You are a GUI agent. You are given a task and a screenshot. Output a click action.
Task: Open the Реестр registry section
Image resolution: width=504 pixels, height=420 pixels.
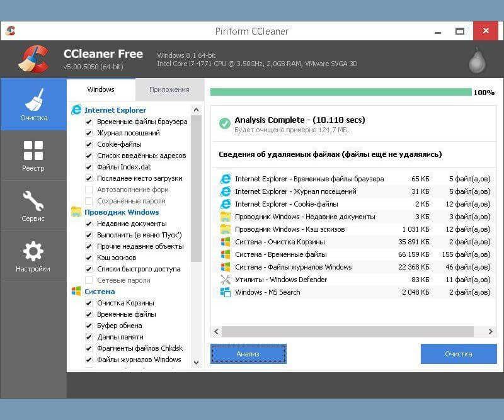[x=33, y=156]
